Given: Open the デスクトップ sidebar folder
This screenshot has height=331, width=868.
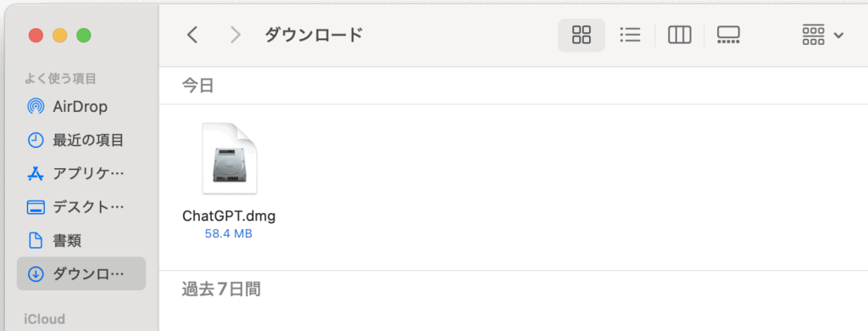Looking at the screenshot, I should [x=81, y=207].
